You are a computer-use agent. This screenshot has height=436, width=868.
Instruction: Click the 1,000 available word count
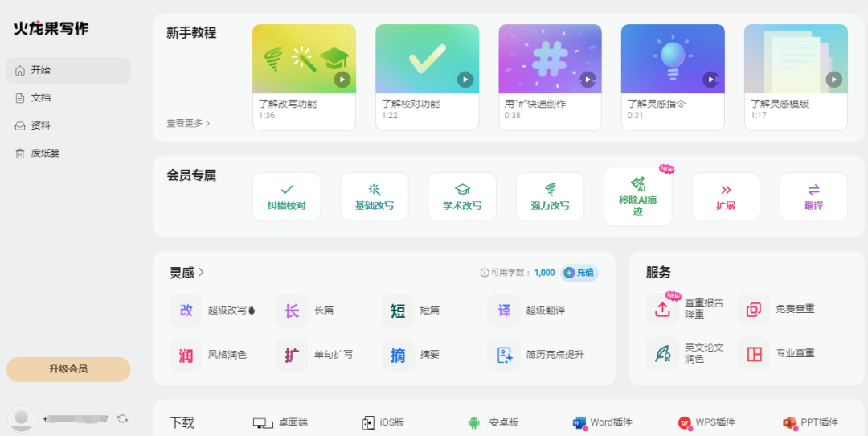(x=545, y=273)
